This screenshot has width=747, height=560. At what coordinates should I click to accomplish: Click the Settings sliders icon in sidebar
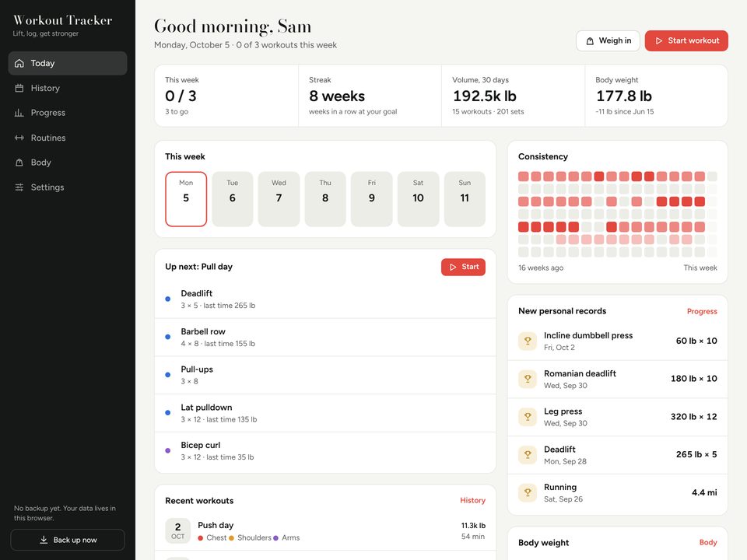(19, 187)
